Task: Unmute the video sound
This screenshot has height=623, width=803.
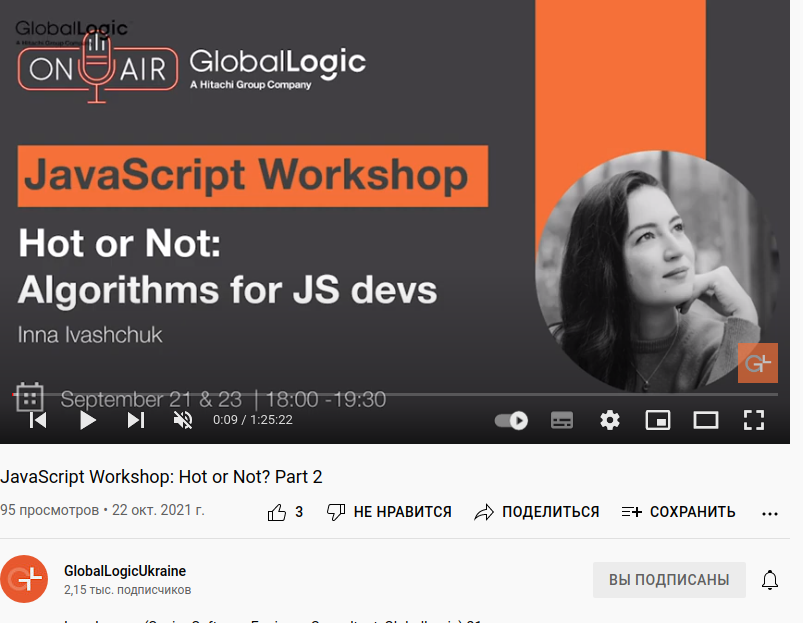Action: click(183, 420)
